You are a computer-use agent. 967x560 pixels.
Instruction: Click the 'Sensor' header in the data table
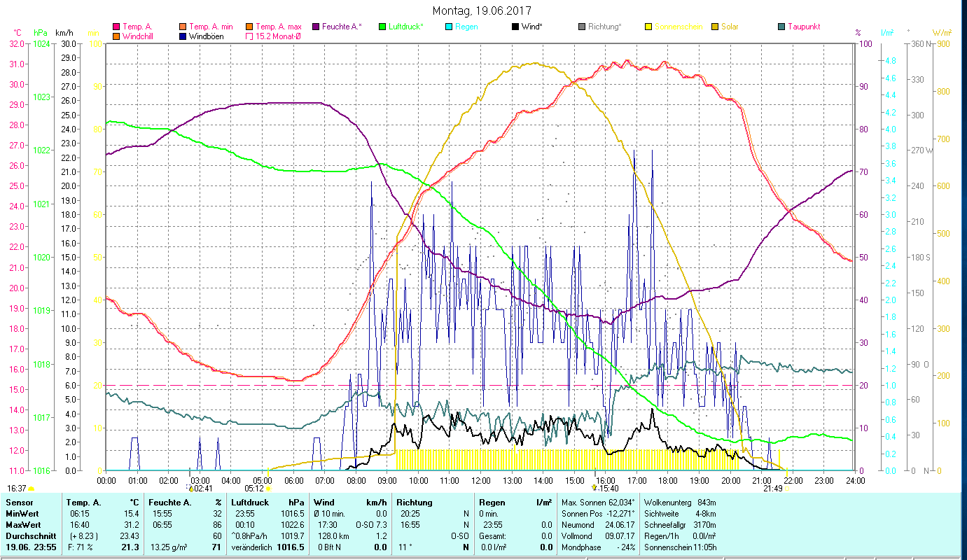(18, 503)
